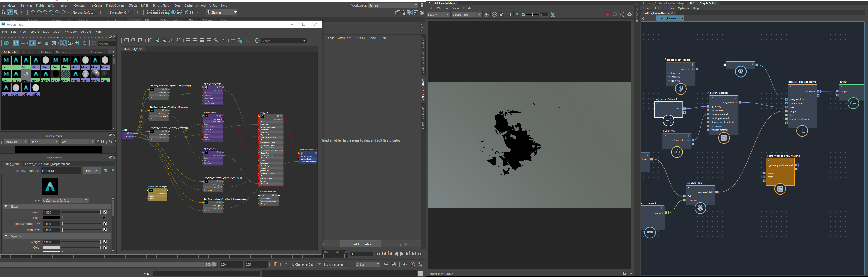Click the workspace lock icon
The image size is (868, 277).
tap(422, 5)
